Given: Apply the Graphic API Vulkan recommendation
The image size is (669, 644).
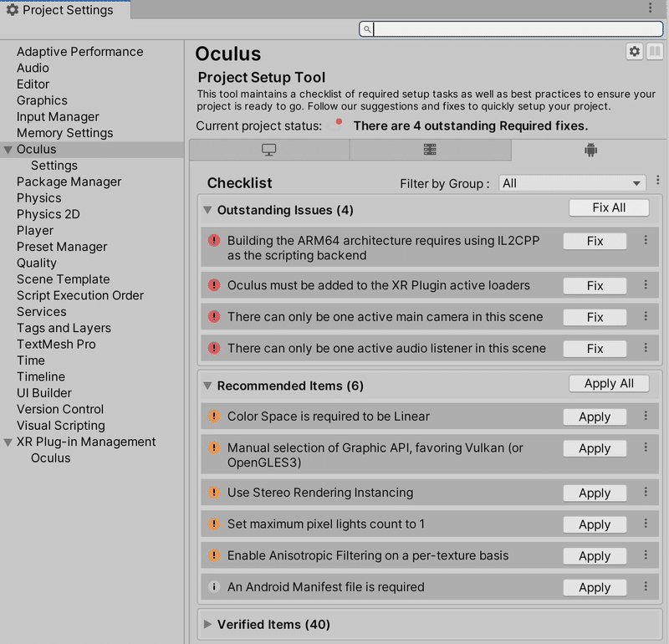Looking at the screenshot, I should coord(595,448).
